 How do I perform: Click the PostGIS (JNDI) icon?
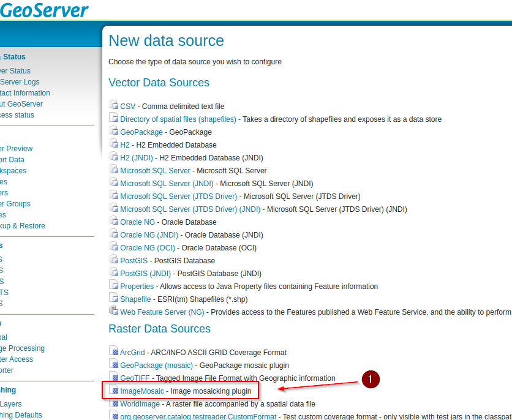pos(114,272)
